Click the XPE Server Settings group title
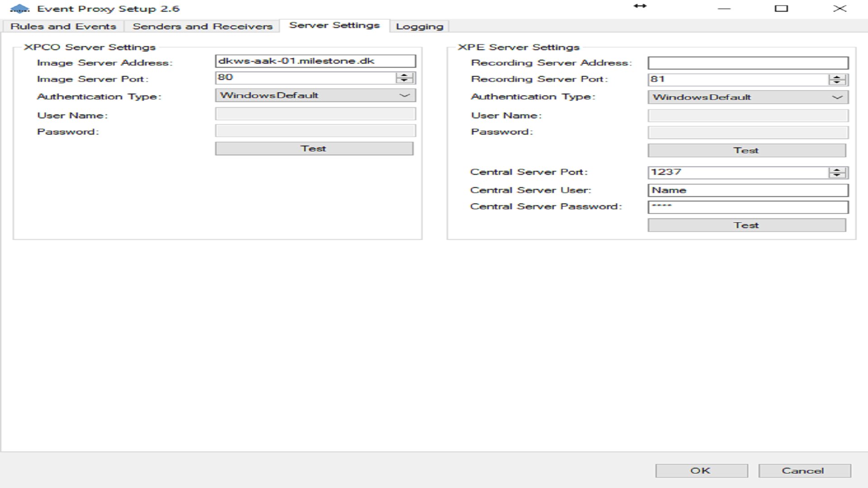Screen dimensions: 868x488 coord(519,47)
